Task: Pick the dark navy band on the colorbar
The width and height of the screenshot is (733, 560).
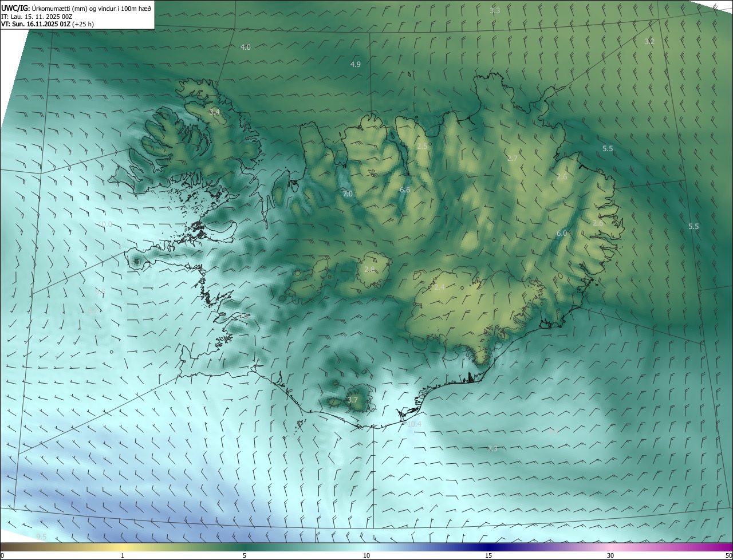Action: tap(488, 547)
